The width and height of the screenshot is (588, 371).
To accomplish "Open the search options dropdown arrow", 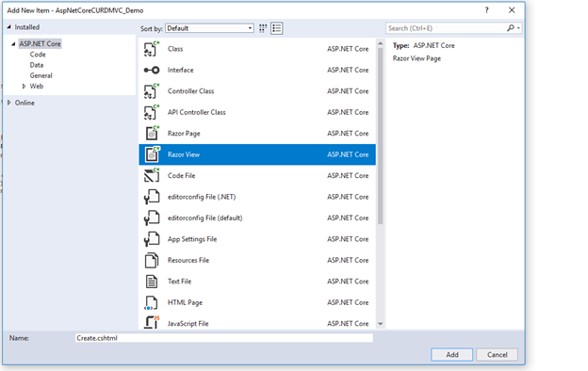I will click(518, 28).
